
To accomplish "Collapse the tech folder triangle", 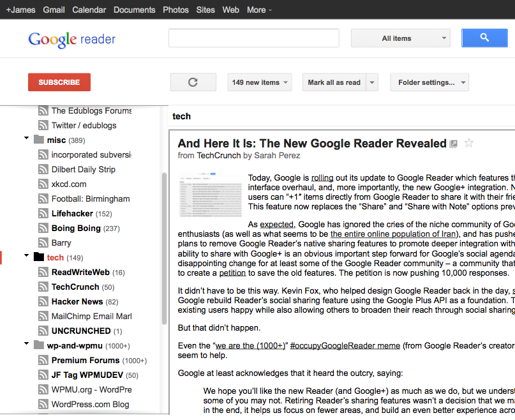I will pyautogui.click(x=27, y=255).
